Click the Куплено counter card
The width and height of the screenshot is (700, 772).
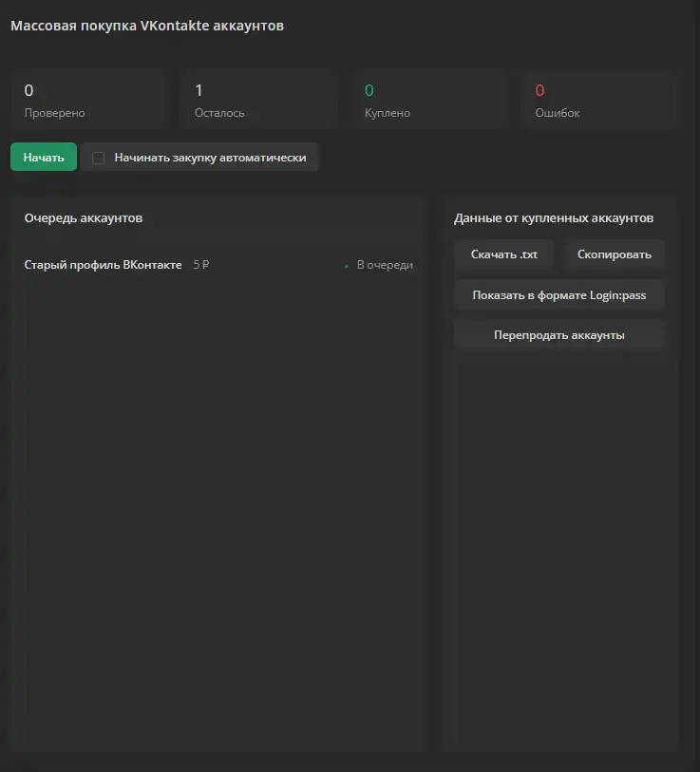point(430,100)
